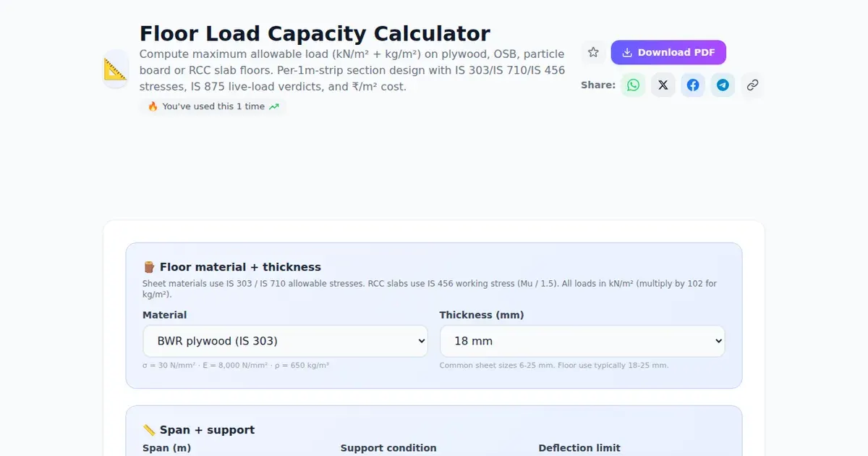
Task: Click the Floor Load Capacity Calculator heading
Action: [x=315, y=33]
